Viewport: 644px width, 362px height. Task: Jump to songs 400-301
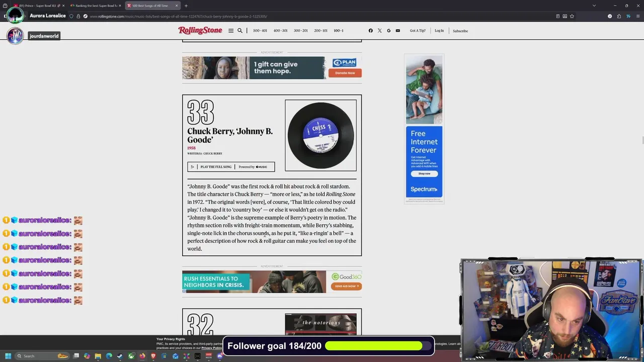coord(280,31)
